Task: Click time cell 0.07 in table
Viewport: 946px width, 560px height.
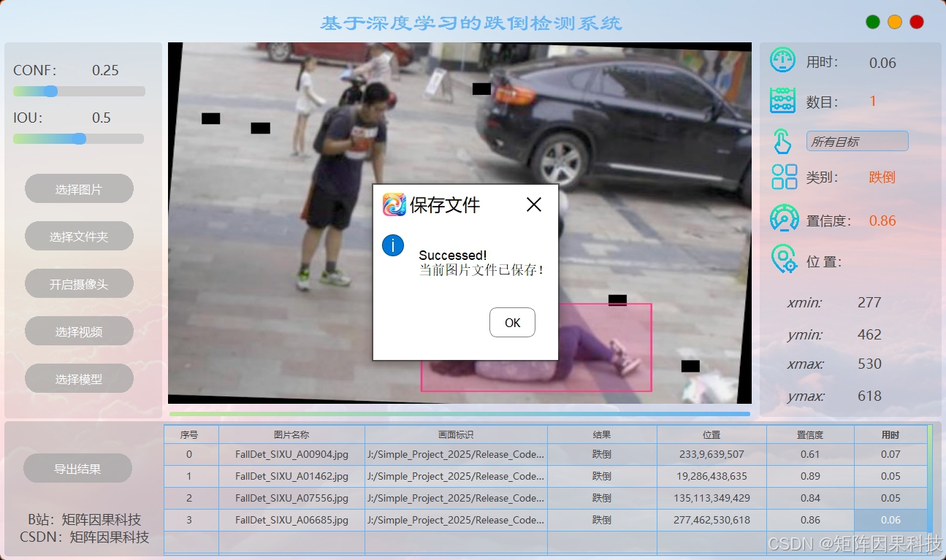Action: click(x=890, y=454)
